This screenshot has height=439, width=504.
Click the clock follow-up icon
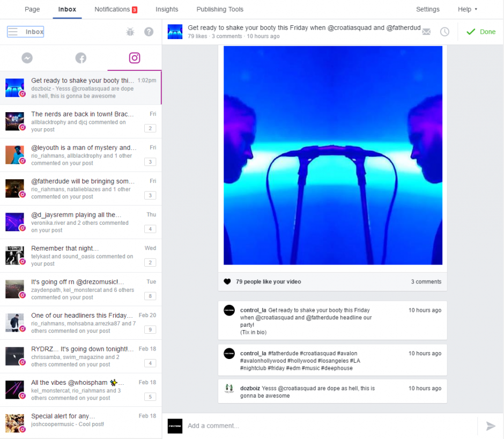point(444,32)
